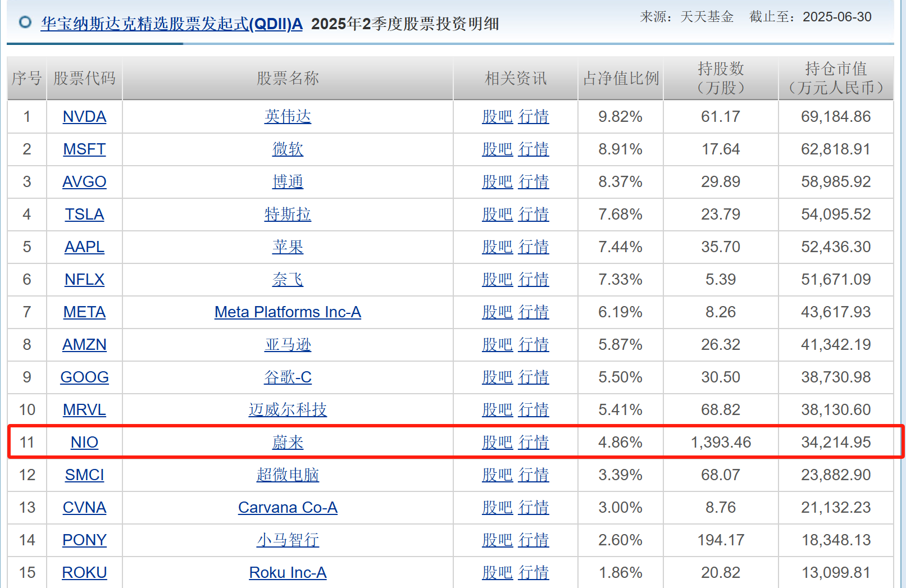Open the 苹果 stock name link
The height and width of the screenshot is (588, 906).
(x=288, y=247)
